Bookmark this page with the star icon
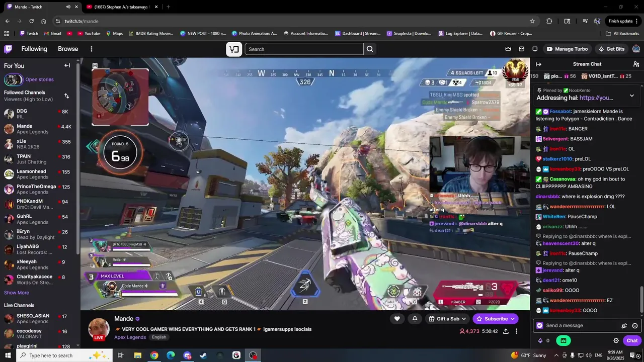This screenshot has height=362, width=644. click(532, 21)
